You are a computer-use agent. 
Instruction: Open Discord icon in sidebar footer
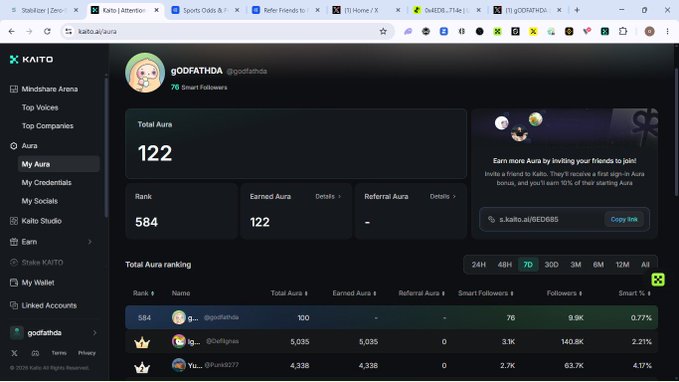tap(36, 353)
